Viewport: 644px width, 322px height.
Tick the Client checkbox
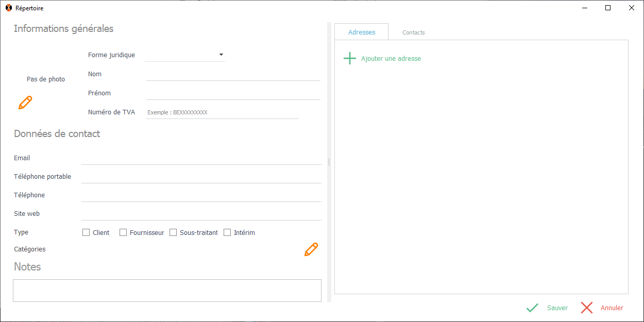pyautogui.click(x=86, y=232)
